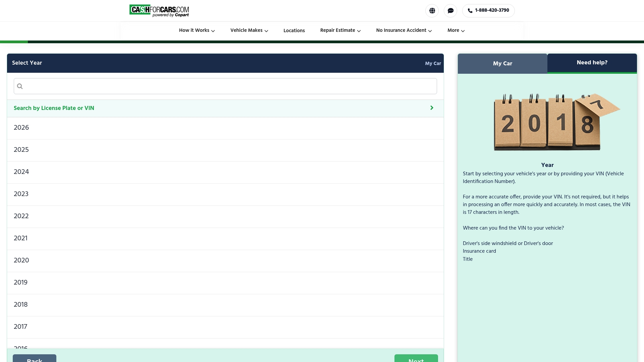This screenshot has height=362, width=644.
Task: Select year 2022
Action: (225, 216)
